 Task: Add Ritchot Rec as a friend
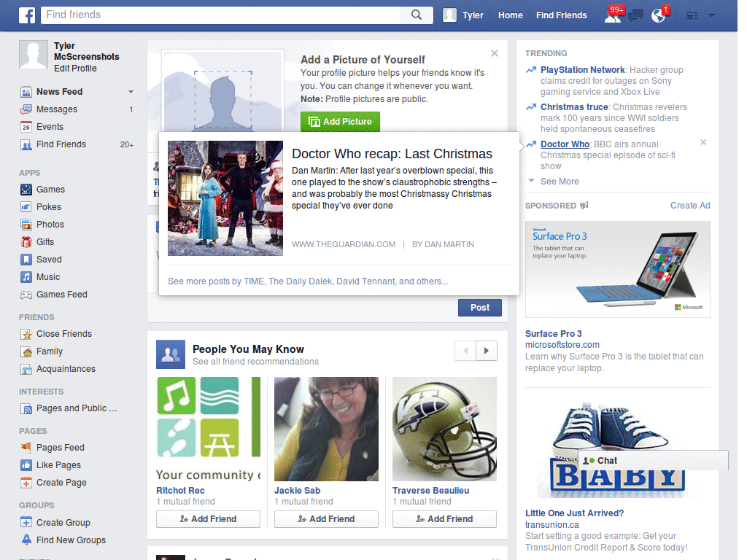coord(208,519)
